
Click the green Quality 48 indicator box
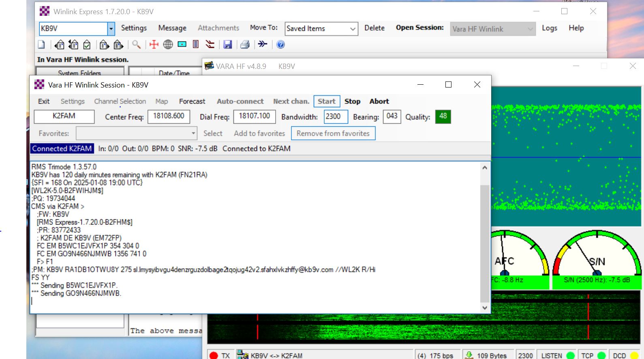click(443, 117)
